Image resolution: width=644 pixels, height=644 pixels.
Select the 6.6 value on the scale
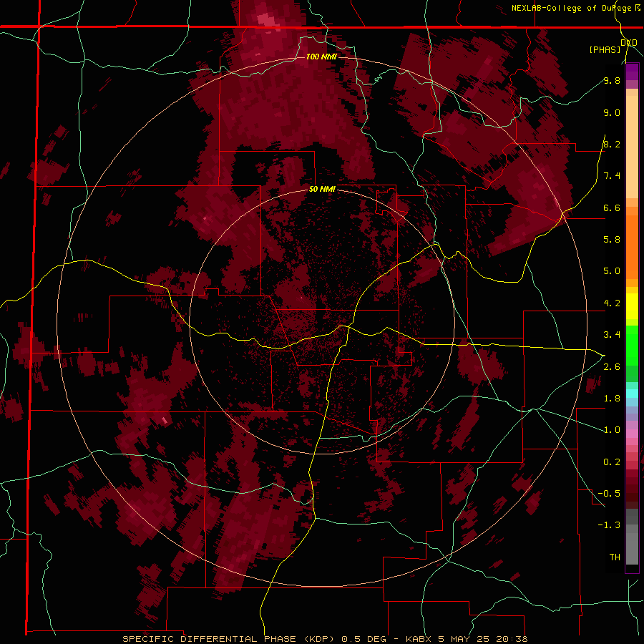(612, 208)
